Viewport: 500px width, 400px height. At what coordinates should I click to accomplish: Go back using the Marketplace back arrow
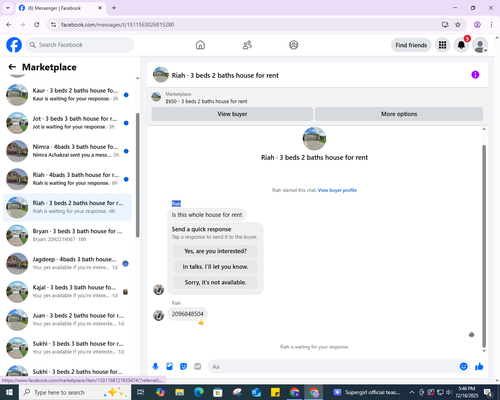12,67
